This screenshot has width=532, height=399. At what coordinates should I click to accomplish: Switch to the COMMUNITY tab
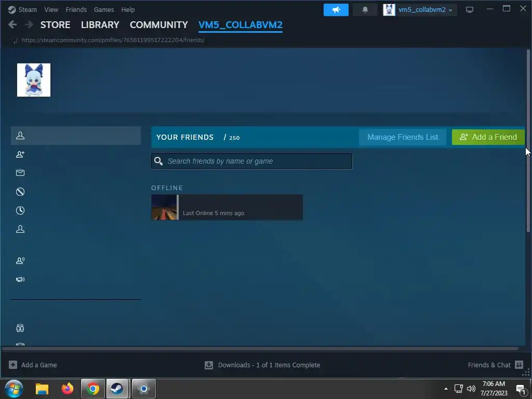click(x=159, y=25)
